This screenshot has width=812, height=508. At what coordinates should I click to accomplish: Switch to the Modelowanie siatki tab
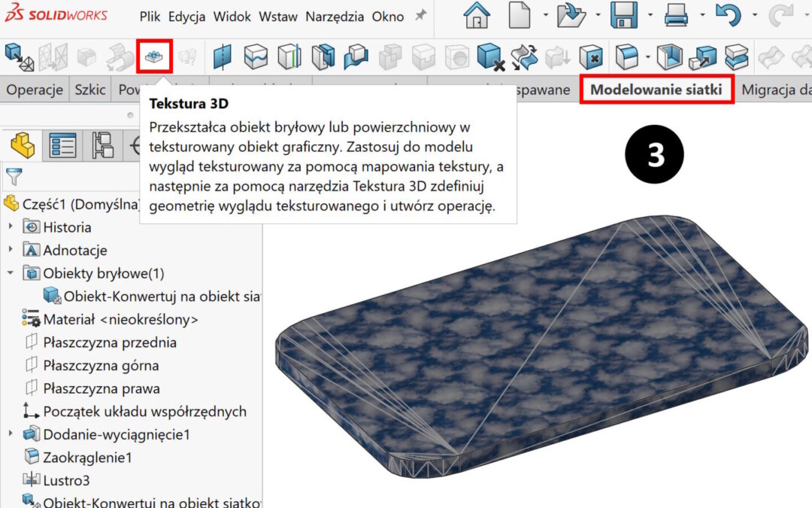click(656, 90)
